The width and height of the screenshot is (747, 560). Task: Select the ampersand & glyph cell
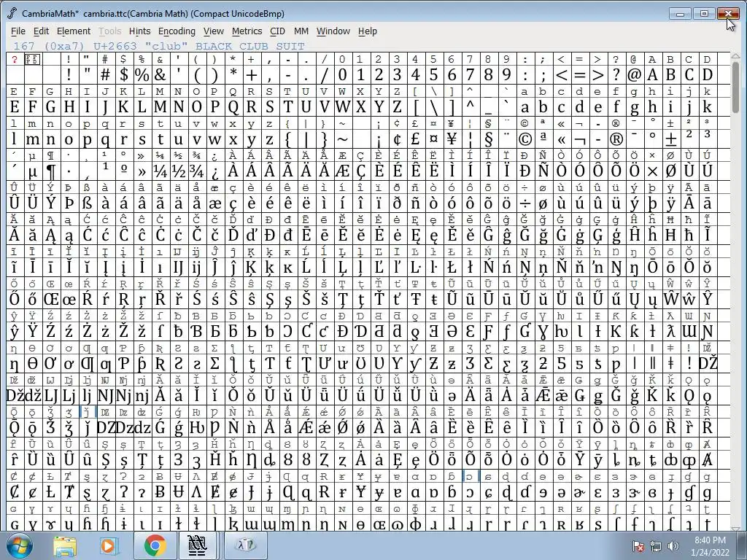click(160, 75)
